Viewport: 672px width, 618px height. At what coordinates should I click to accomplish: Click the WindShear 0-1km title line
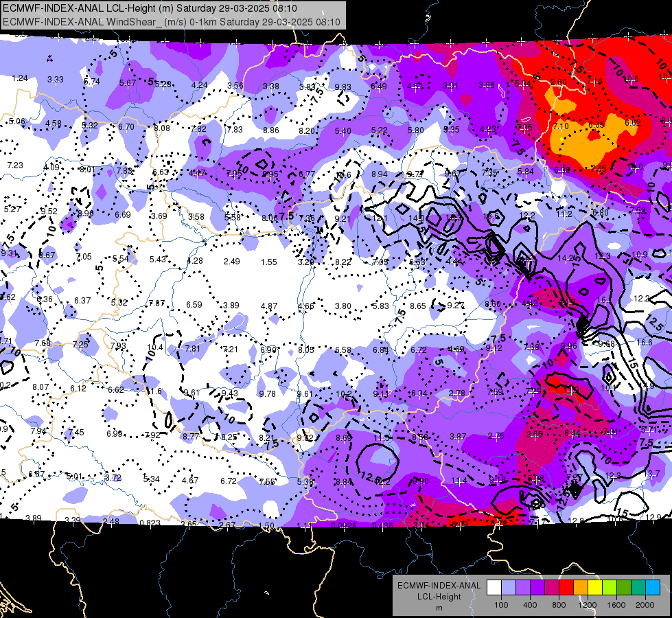(x=172, y=22)
